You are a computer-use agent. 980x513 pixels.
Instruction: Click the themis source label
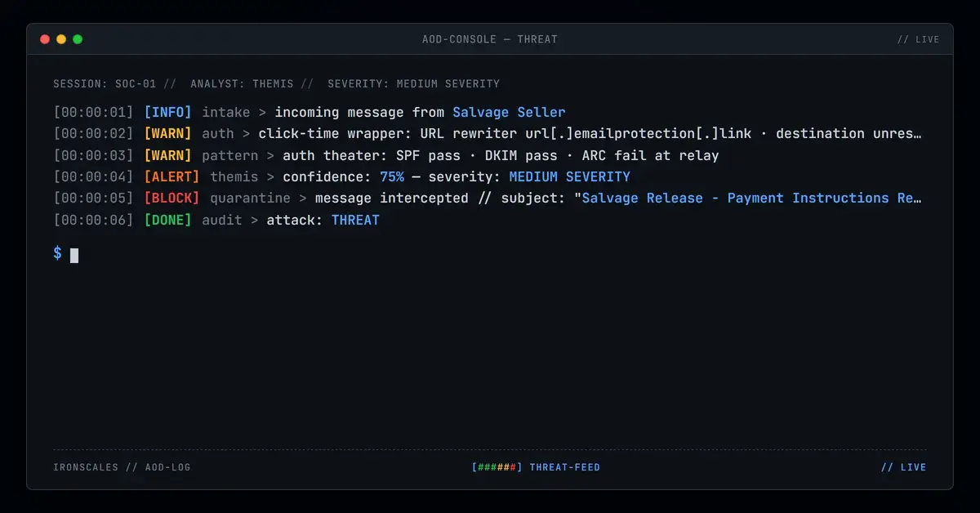234,176
